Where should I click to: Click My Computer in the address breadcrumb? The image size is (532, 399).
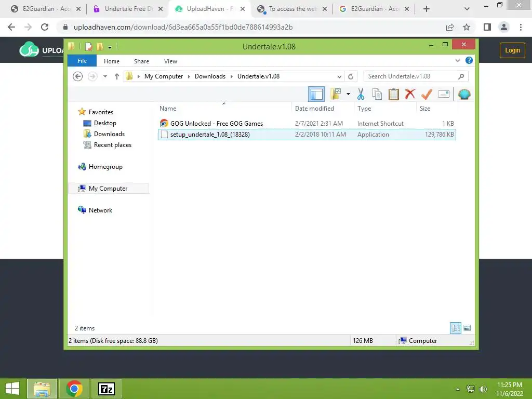[x=164, y=76]
